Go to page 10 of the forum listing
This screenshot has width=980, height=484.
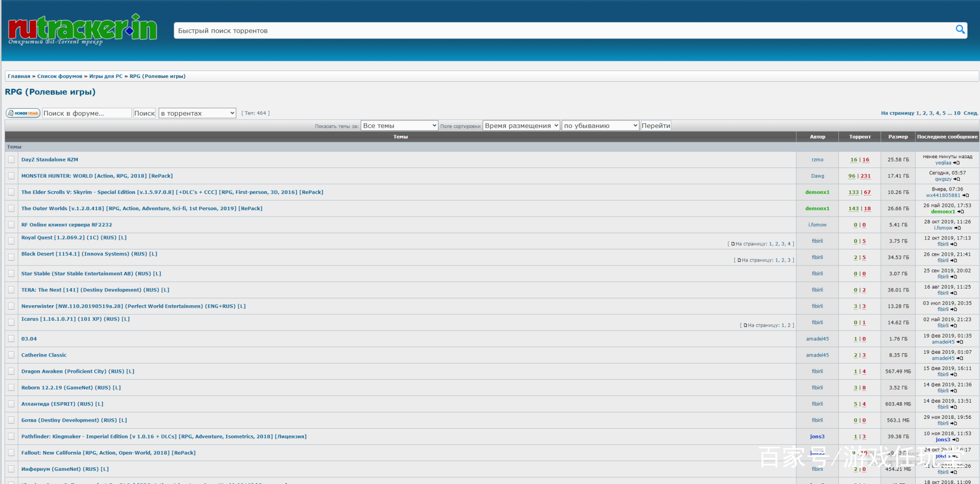(957, 113)
